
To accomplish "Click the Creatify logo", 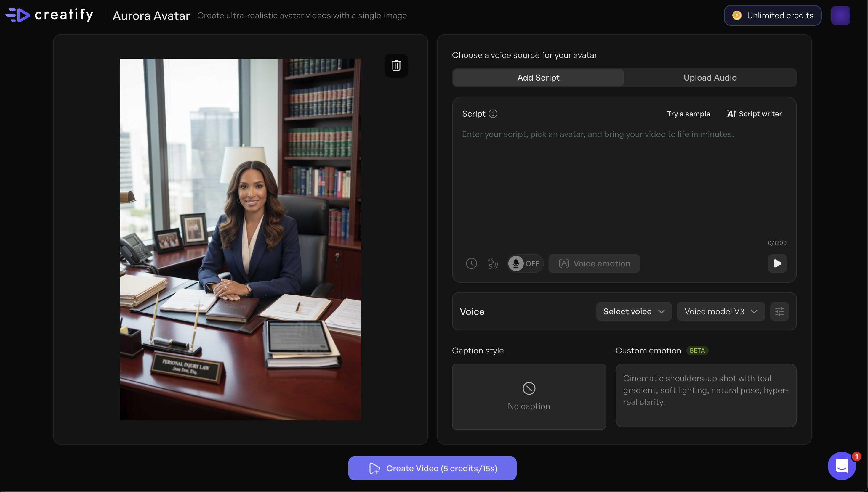I will (x=50, y=15).
